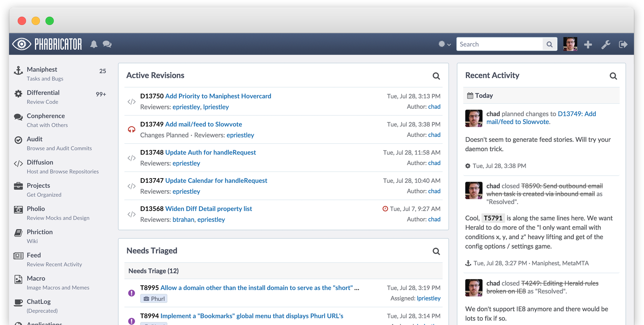The image size is (644, 325).
Task: Open T8994 Bookmarks global menu task
Action: tap(252, 316)
